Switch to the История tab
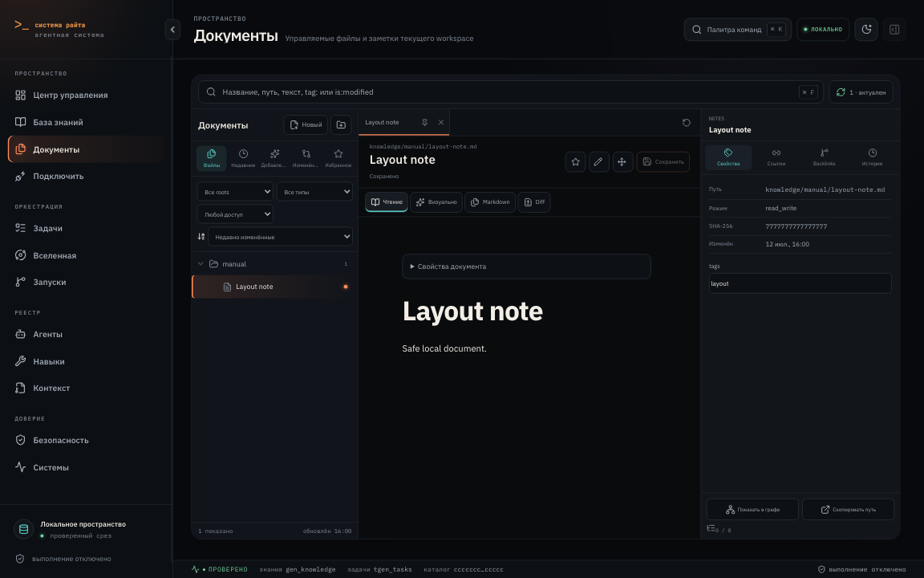 (872, 157)
